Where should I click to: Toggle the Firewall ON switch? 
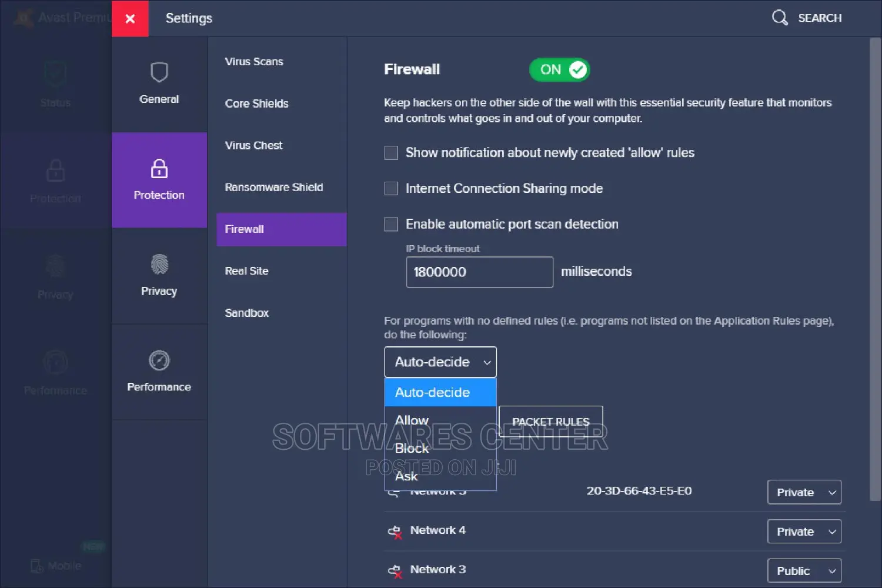pos(560,69)
